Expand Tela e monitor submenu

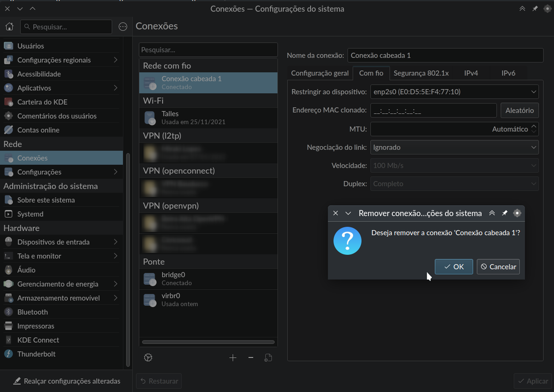pos(116,256)
